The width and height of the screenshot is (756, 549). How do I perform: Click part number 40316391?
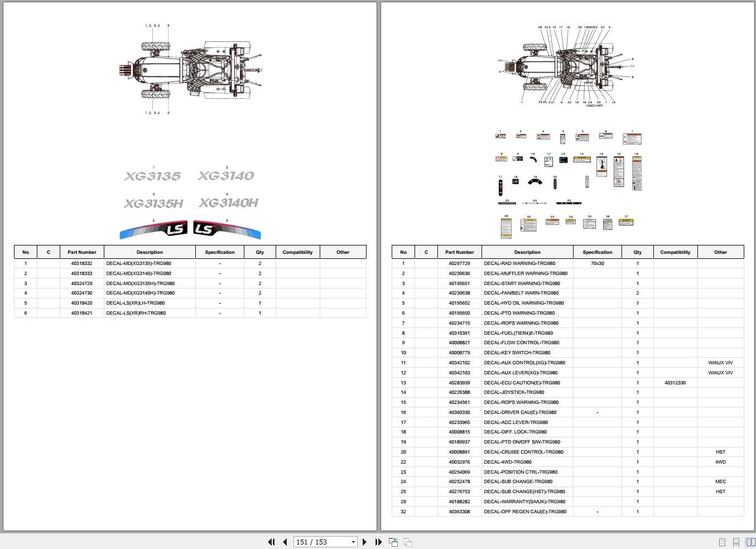pyautogui.click(x=459, y=333)
